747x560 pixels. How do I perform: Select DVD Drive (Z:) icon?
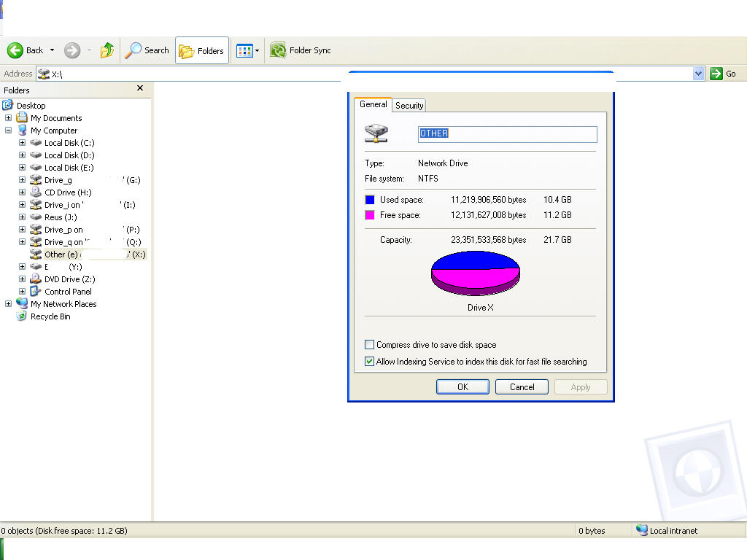(36, 279)
